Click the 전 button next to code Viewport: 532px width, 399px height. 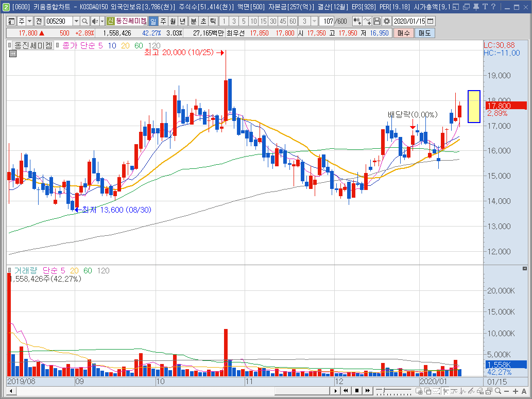click(x=39, y=21)
